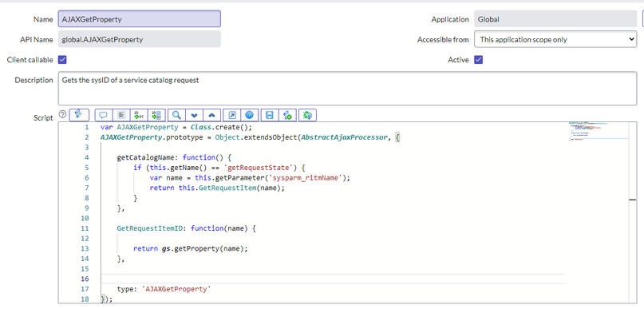Click the replace toolbar icon
644x309 pixels.
click(139, 116)
